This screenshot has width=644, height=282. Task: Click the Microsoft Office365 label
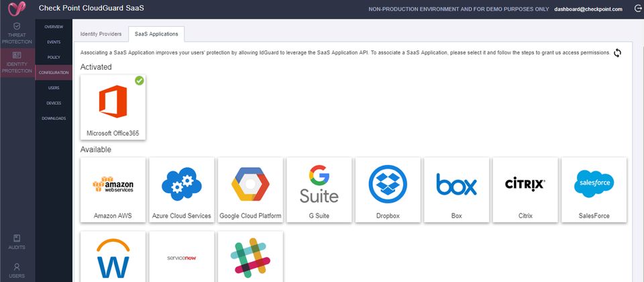113,133
